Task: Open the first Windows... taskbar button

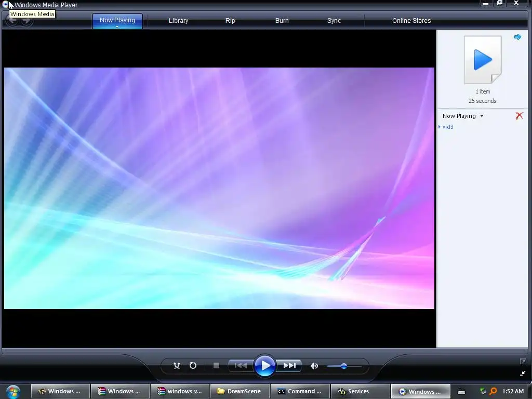Action: 60,391
